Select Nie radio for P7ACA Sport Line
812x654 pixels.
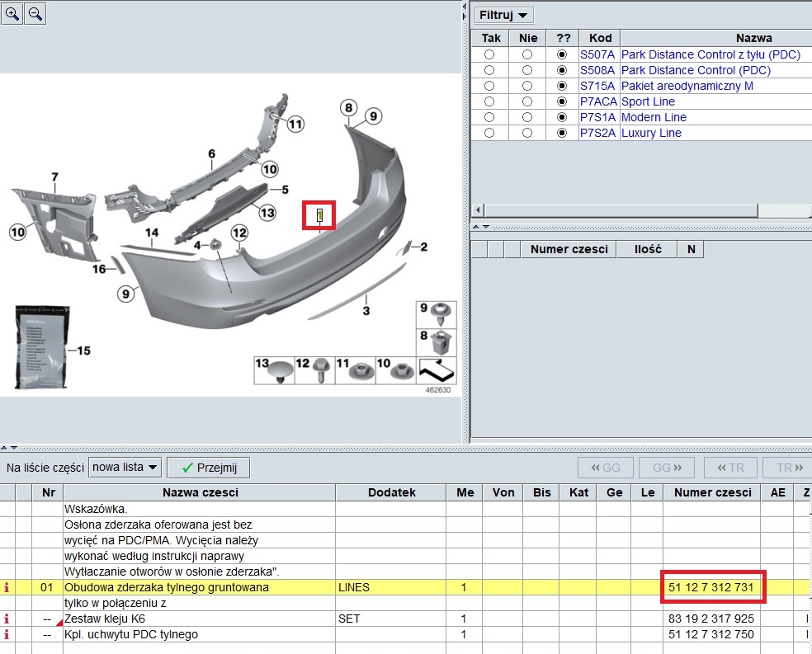527,101
